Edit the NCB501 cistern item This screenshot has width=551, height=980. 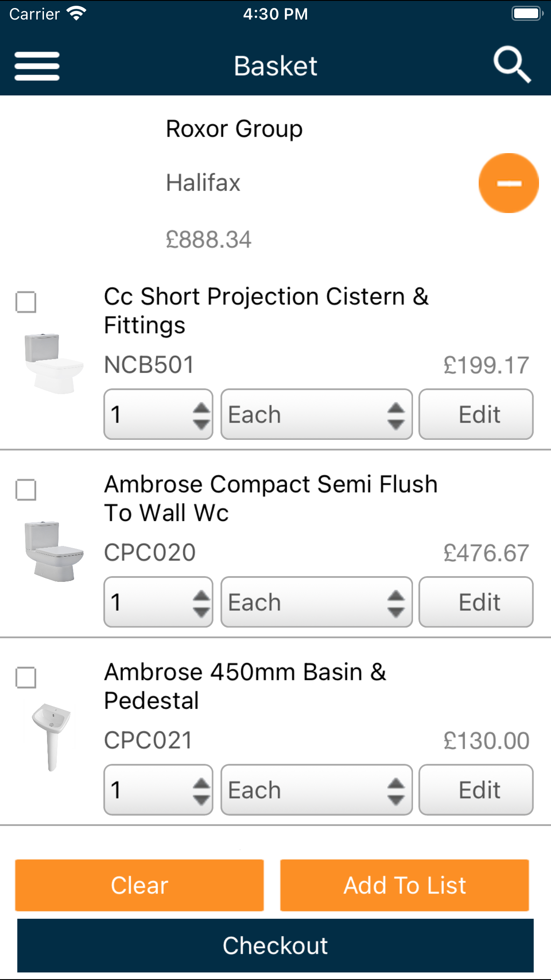point(476,414)
